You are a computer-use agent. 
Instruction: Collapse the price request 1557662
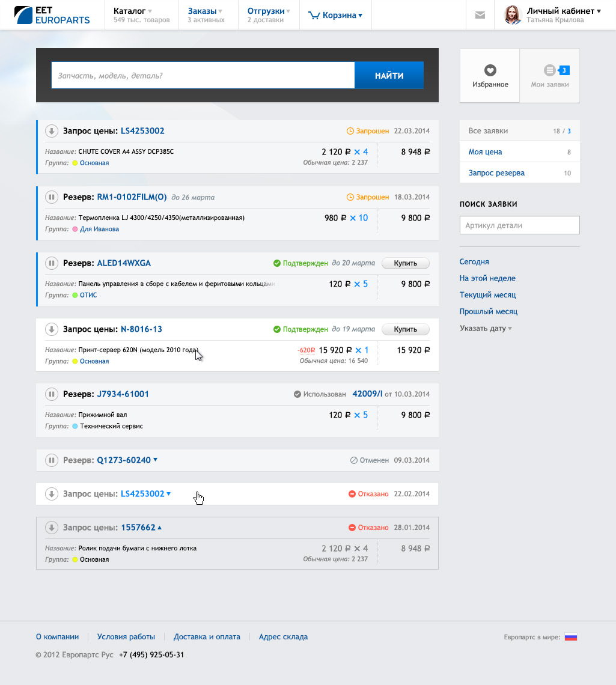[x=159, y=528]
